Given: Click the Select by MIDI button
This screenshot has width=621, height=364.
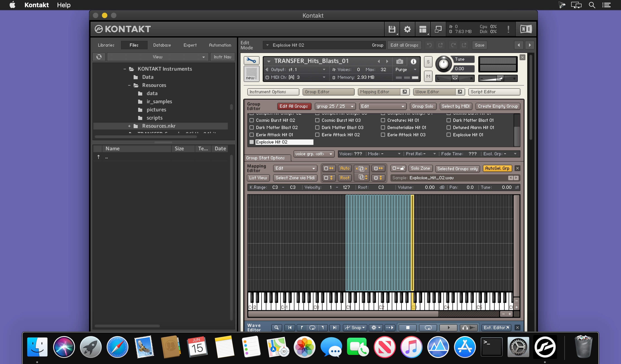Looking at the screenshot, I should click(x=455, y=106).
